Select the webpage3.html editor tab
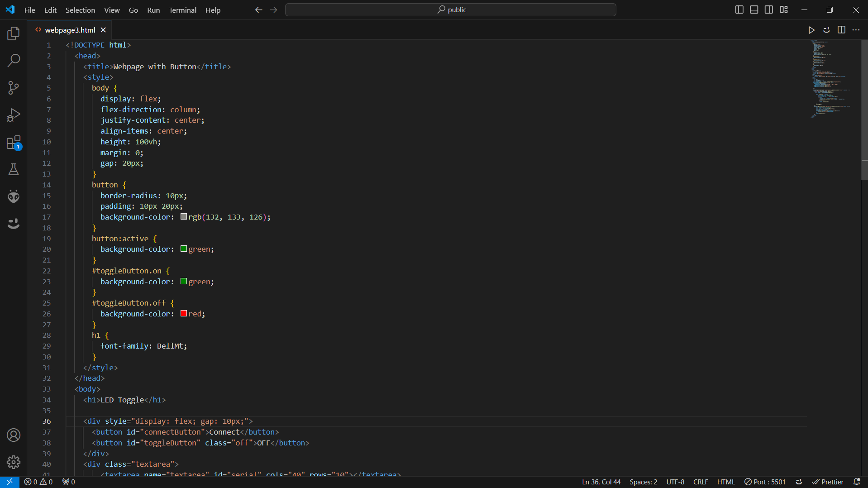This screenshot has width=868, height=488. [70, 30]
